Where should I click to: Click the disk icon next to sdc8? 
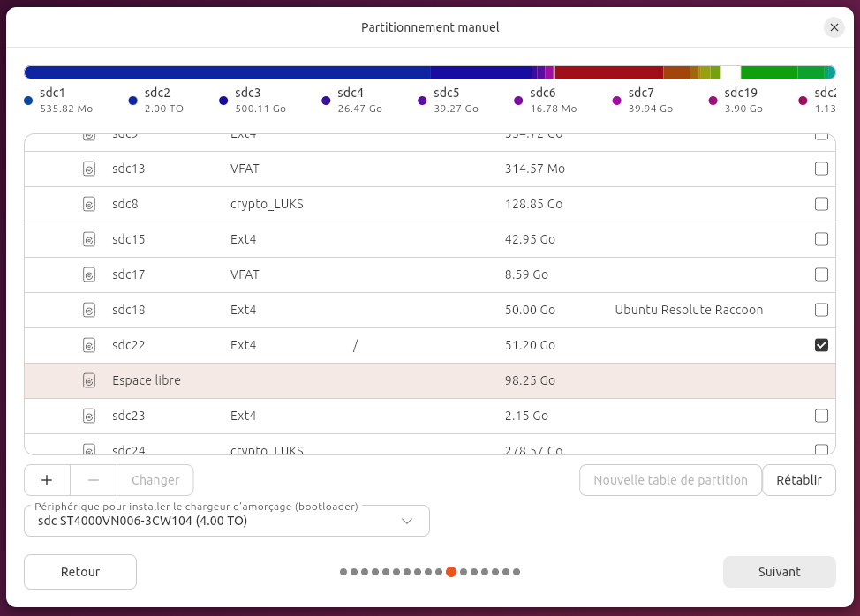coord(89,204)
